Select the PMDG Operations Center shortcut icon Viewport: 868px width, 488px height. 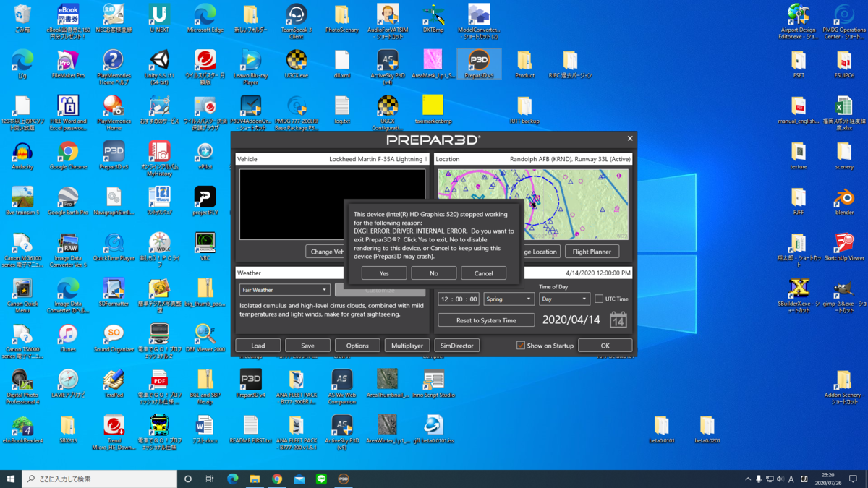(x=843, y=22)
